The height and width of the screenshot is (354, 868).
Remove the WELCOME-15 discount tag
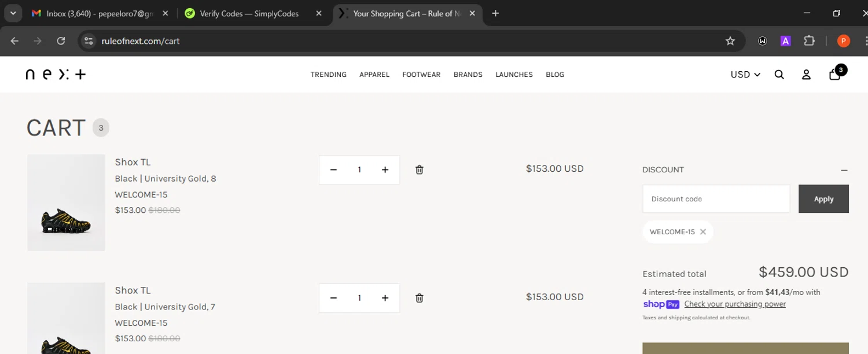click(x=703, y=232)
